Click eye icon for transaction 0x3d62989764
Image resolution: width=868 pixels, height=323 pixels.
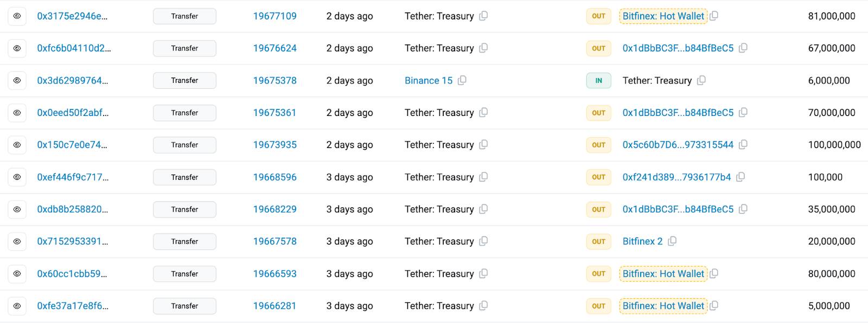tap(17, 80)
